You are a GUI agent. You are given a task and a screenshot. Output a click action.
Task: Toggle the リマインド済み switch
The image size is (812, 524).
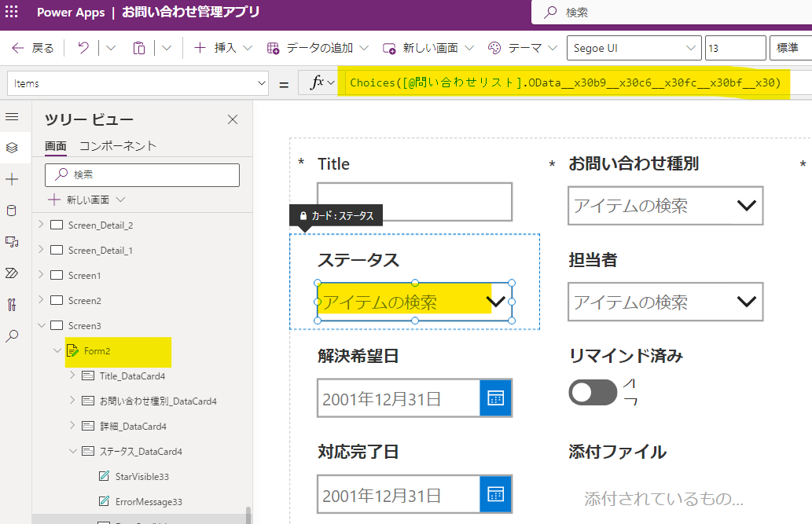coord(593,393)
